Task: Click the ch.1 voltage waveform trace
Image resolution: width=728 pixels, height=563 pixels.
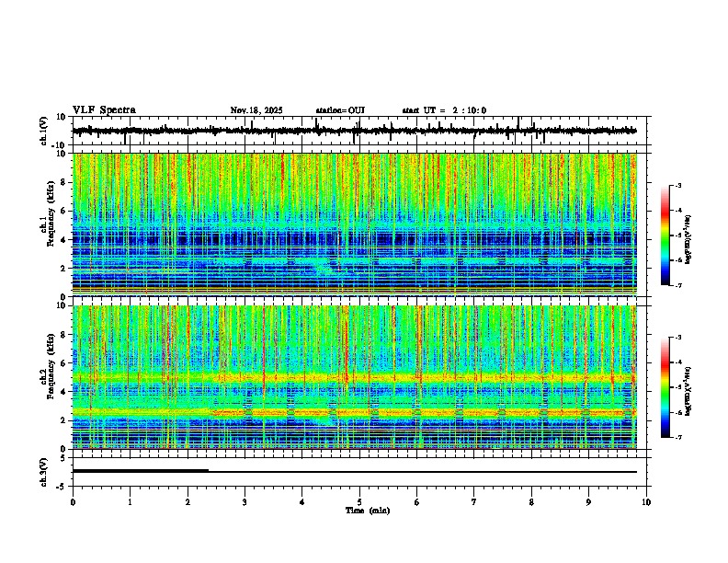Action: click(x=354, y=131)
